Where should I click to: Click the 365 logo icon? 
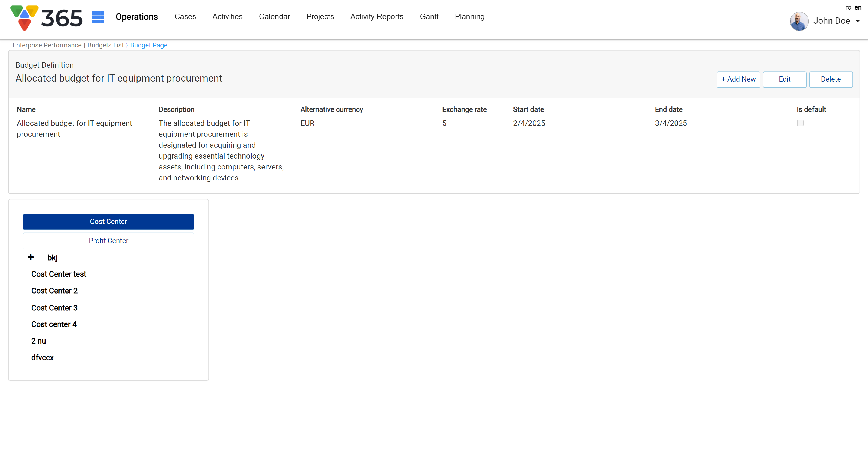(x=25, y=18)
